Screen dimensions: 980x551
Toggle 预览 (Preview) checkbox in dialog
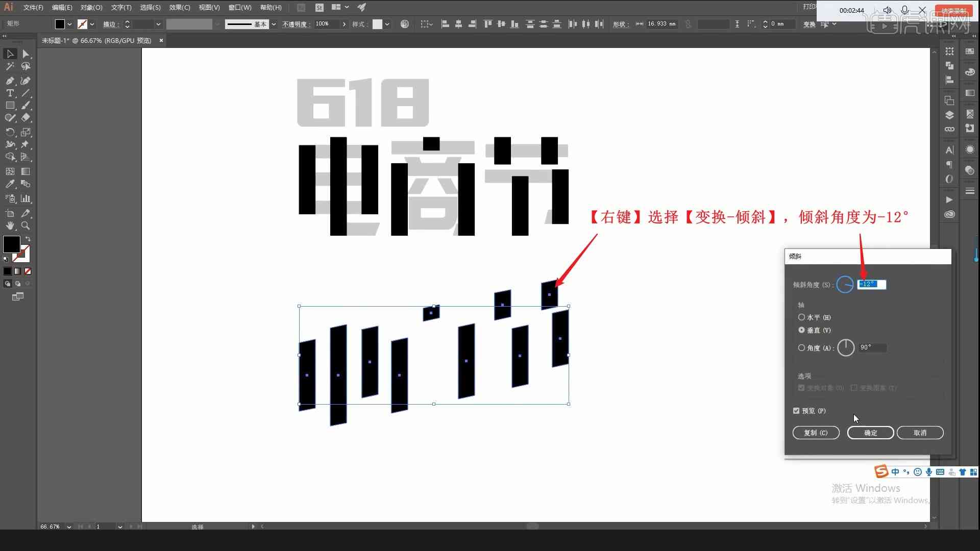click(x=798, y=410)
